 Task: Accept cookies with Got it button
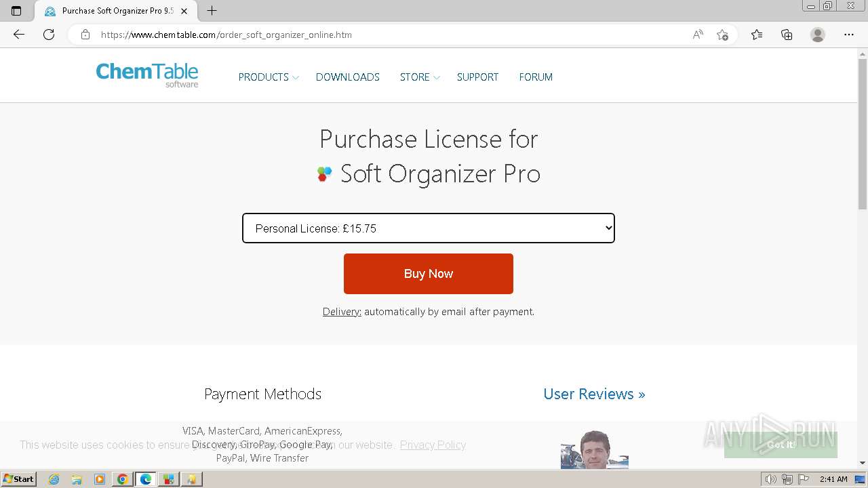pos(781,445)
